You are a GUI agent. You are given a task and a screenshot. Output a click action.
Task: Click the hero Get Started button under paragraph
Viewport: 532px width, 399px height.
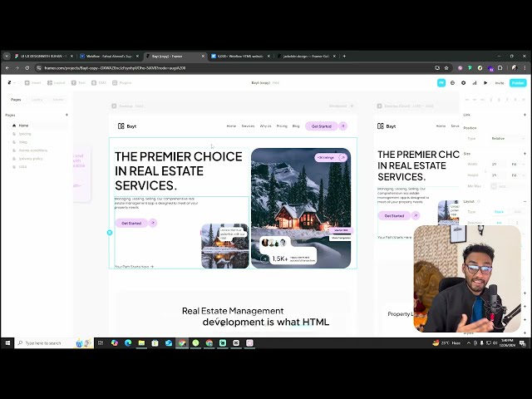point(131,223)
